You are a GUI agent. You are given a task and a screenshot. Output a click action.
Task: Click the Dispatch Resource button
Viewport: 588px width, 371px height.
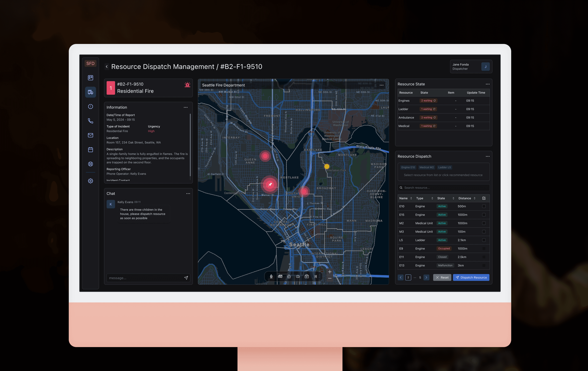[471, 277]
